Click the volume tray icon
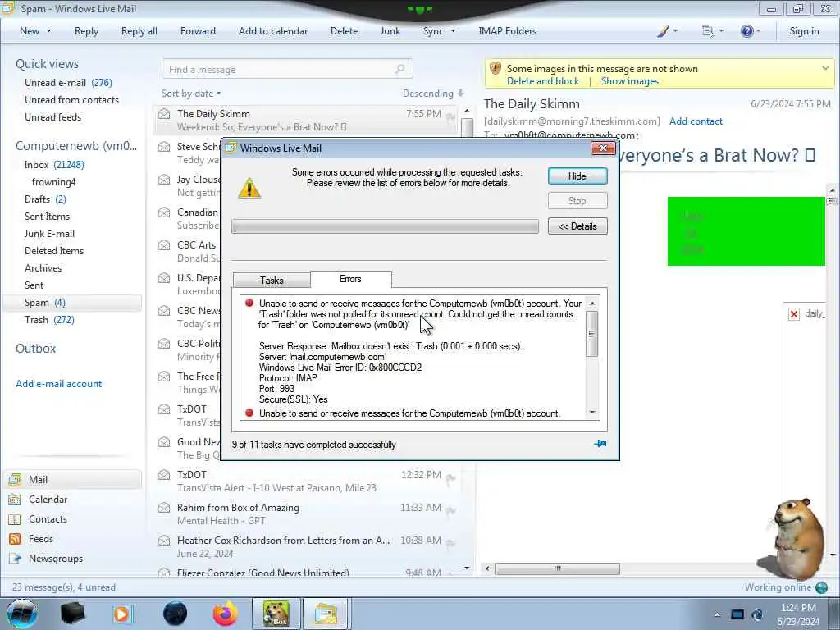This screenshot has height=630, width=840. click(x=757, y=615)
